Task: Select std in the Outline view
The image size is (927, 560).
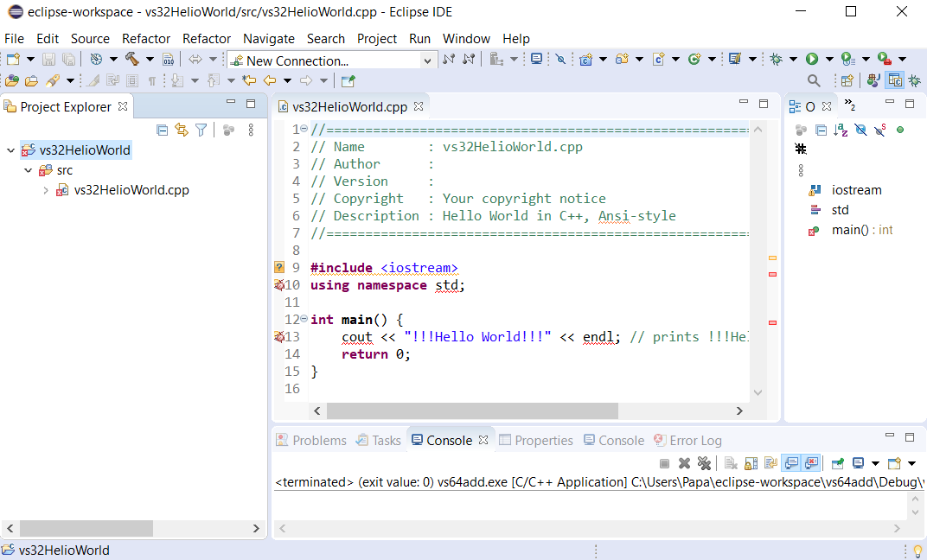Action: 829,210
